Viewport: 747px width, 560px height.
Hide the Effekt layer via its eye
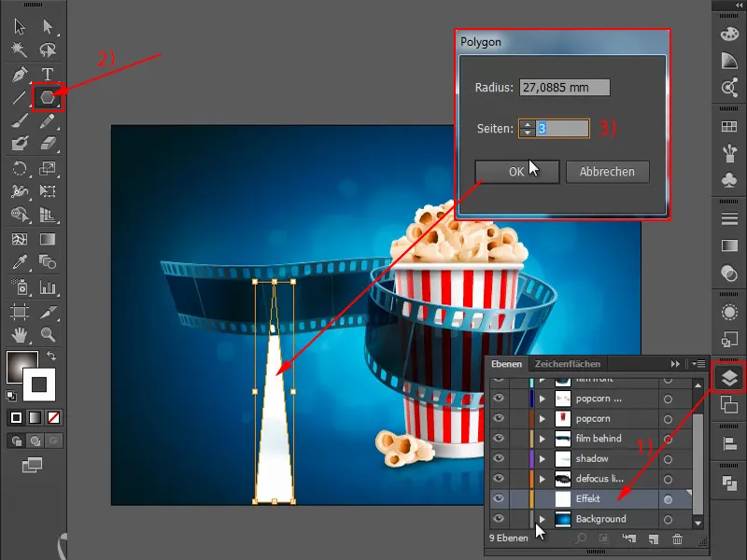pos(499,498)
